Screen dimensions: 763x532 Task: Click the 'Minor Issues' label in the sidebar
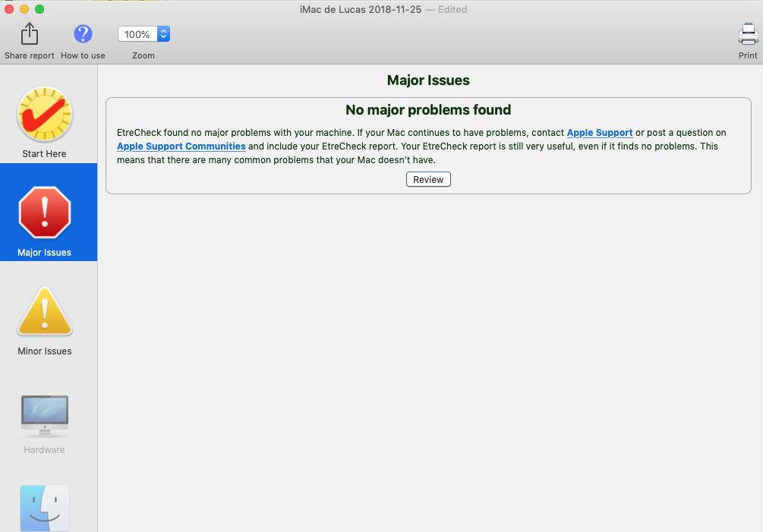click(45, 351)
